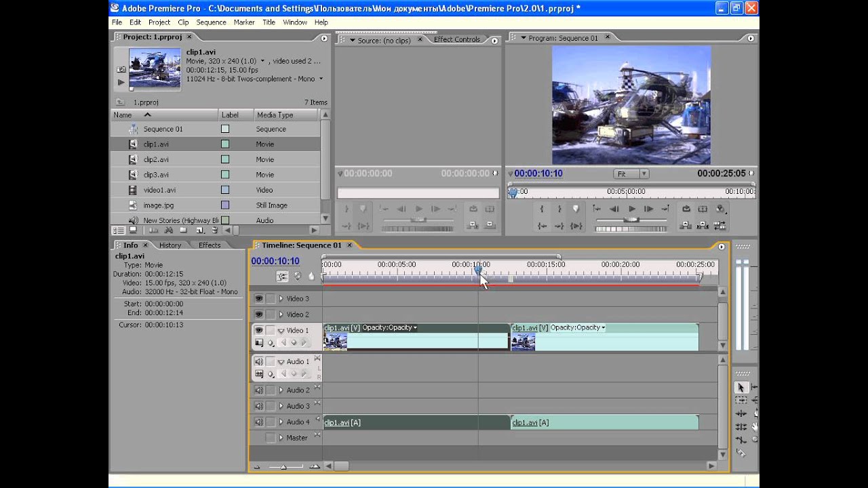
Task: Create new Bin in Project panel
Action: pos(183,230)
